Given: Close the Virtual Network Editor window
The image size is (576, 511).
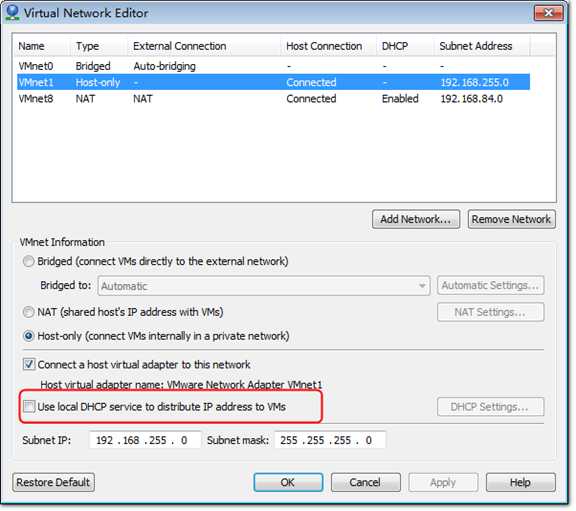Looking at the screenshot, I should pos(548,13).
